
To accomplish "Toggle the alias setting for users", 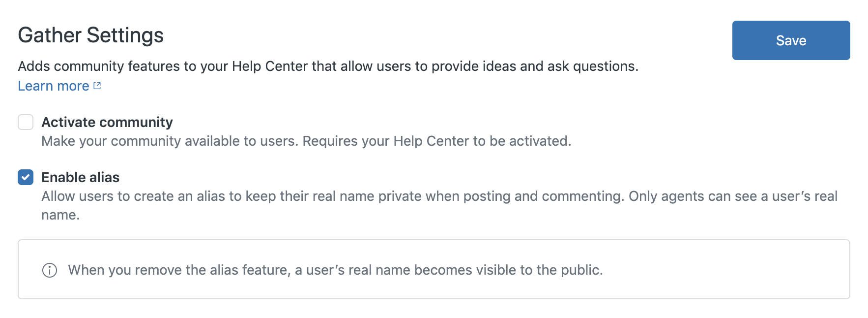I will pos(25,177).
